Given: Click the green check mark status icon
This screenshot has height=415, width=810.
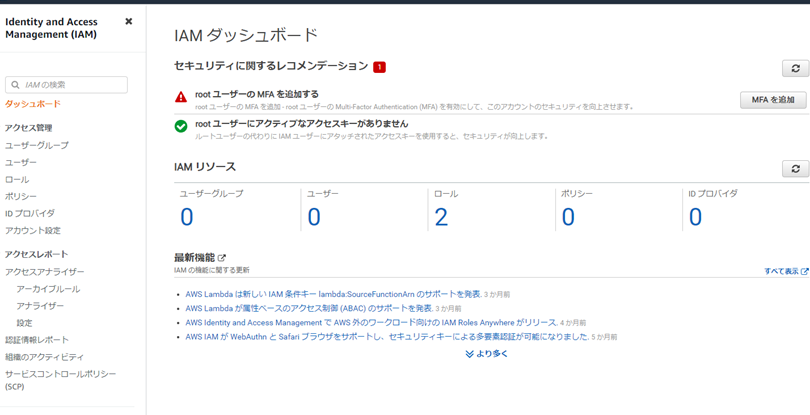Looking at the screenshot, I should tap(181, 126).
